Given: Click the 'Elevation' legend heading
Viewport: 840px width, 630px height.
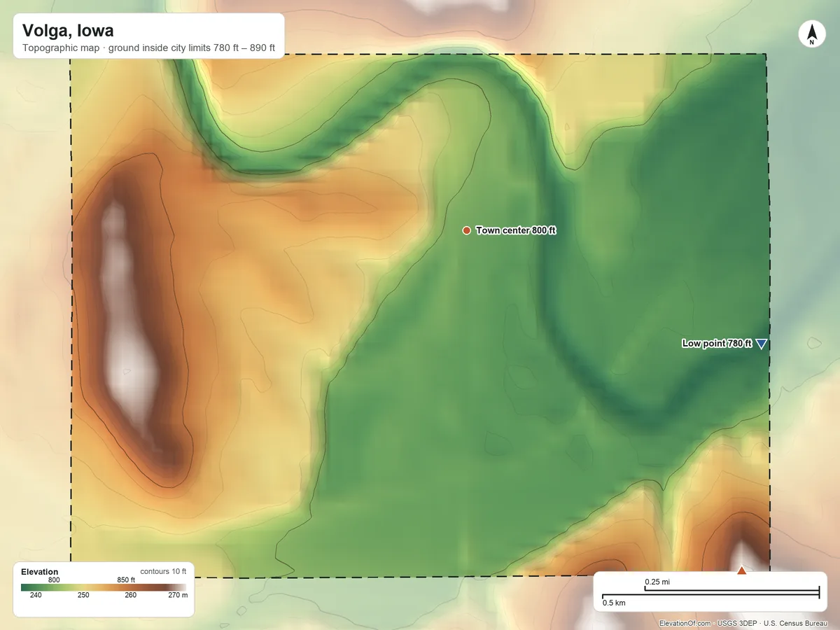Looking at the screenshot, I should [x=40, y=572].
